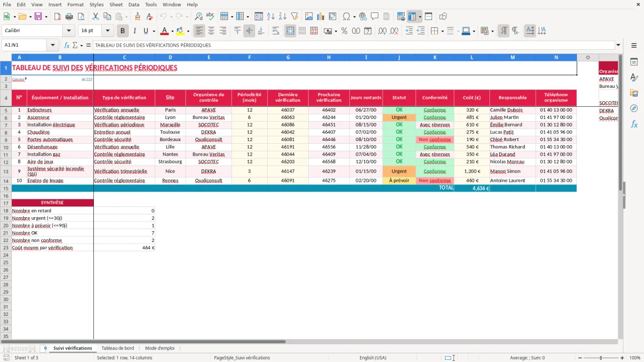
Task: Click the Print icon
Action: pyautogui.click(x=69, y=17)
